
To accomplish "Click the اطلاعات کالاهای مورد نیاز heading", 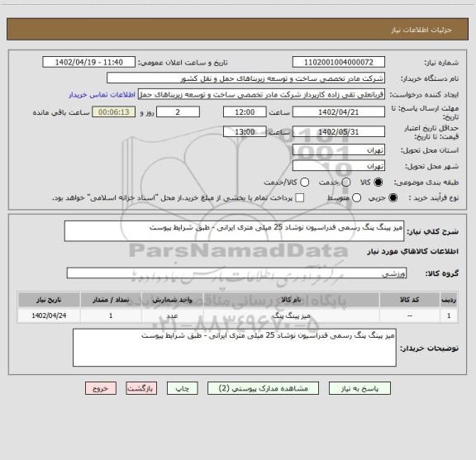I will [x=413, y=252].
